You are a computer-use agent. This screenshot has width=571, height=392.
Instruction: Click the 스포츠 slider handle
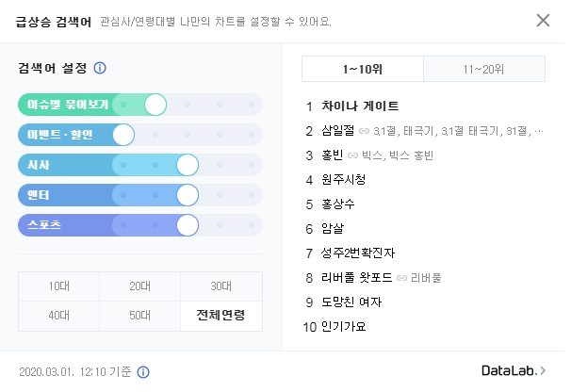pos(187,225)
